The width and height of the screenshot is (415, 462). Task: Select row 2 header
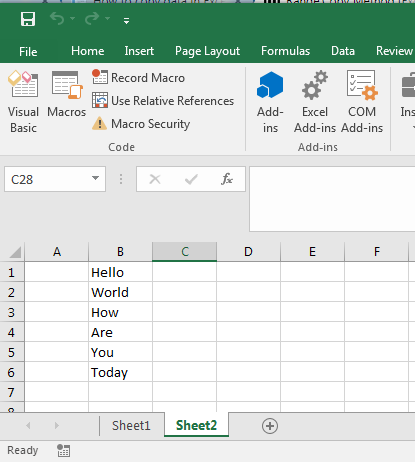pyautogui.click(x=12, y=292)
